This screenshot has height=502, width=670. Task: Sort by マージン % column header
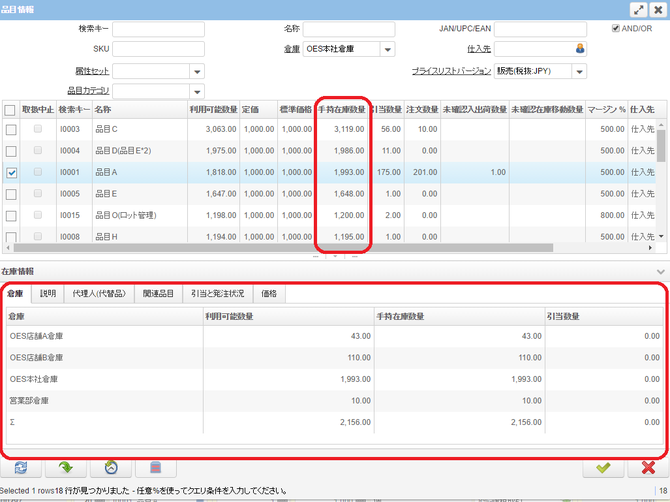click(x=606, y=110)
